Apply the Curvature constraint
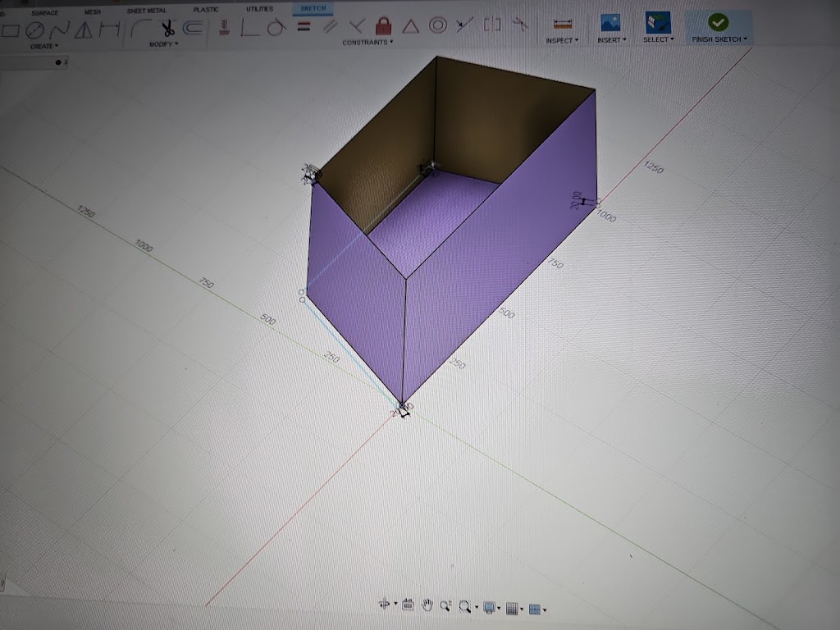The width and height of the screenshot is (840, 630). coord(518,24)
